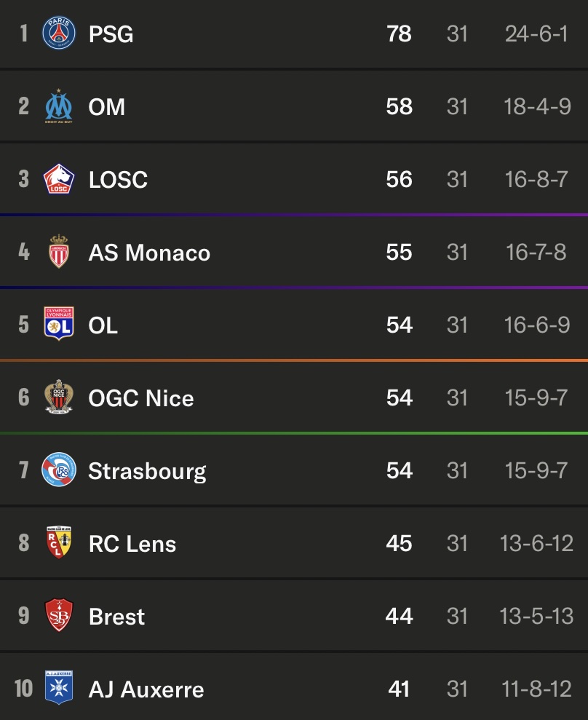Viewport: 588px width, 720px height.
Task: Open the PSG team name
Action: [x=111, y=34]
